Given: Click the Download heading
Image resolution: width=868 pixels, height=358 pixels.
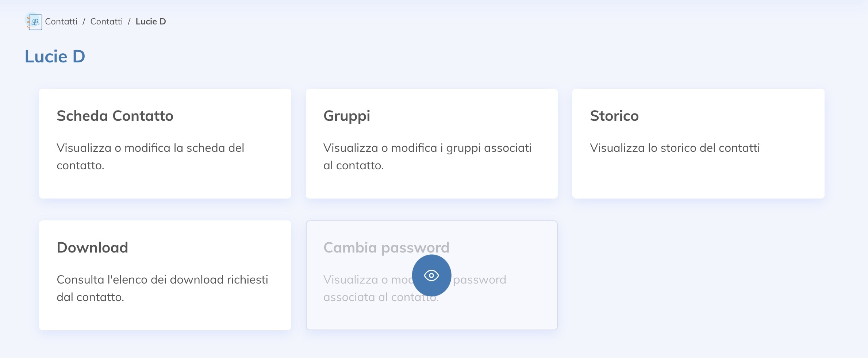Looking at the screenshot, I should pyautogui.click(x=92, y=247).
